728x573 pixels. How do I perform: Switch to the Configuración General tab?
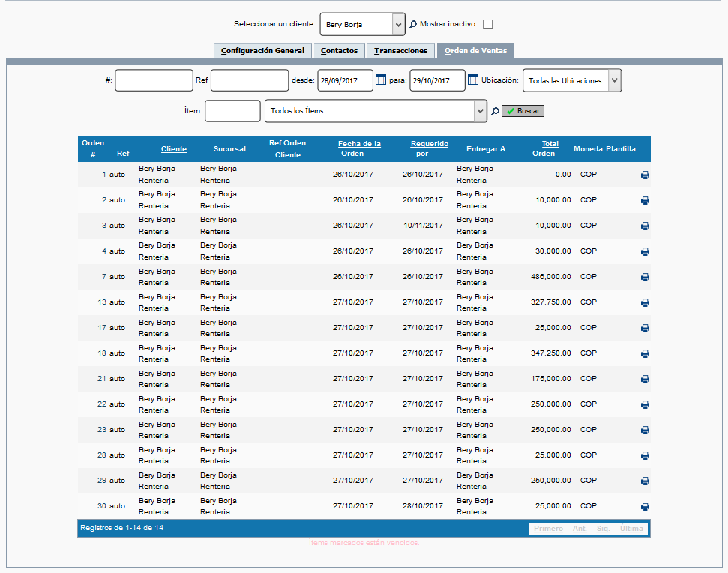(262, 51)
